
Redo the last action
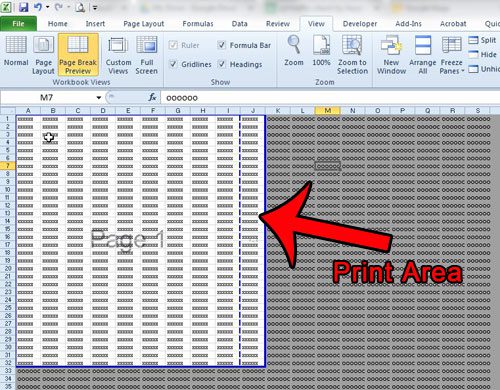point(59,7)
